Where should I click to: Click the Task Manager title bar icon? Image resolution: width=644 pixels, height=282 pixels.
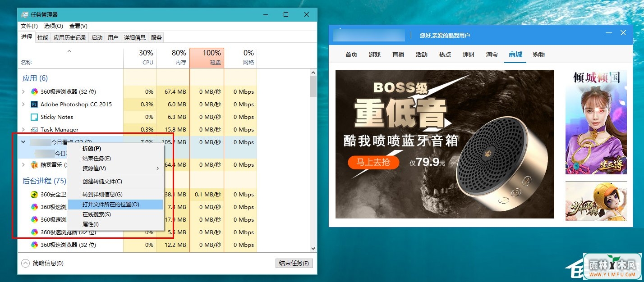[25, 14]
